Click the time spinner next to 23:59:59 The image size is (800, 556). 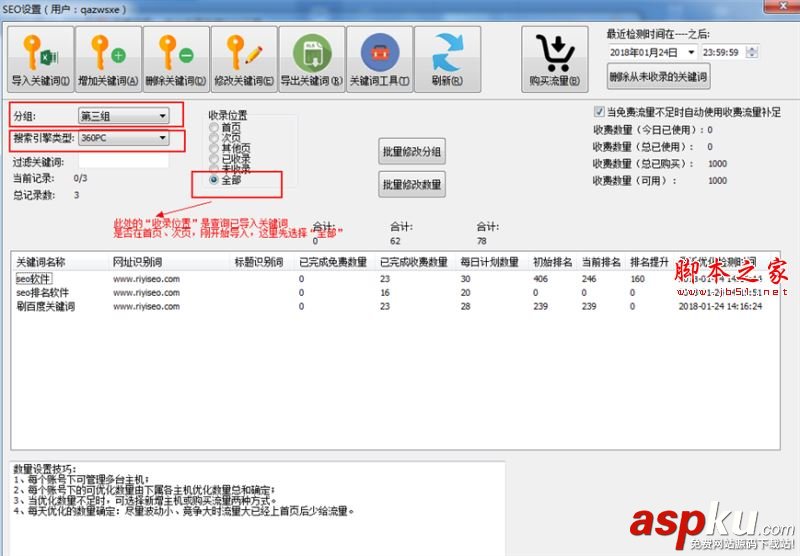pyautogui.click(x=752, y=52)
